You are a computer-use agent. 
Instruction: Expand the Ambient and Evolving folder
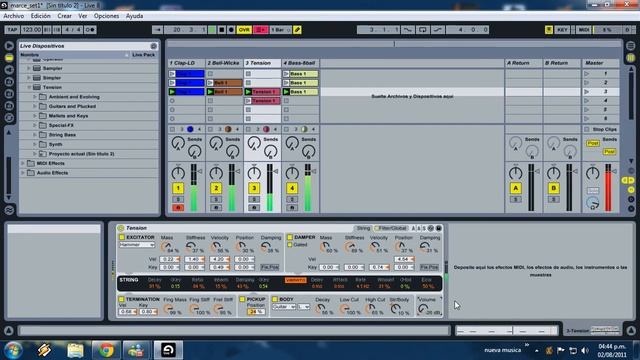click(x=35, y=97)
